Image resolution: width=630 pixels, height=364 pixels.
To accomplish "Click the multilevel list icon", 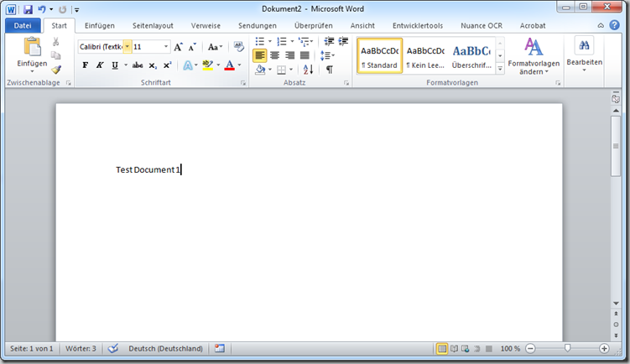I will (304, 41).
